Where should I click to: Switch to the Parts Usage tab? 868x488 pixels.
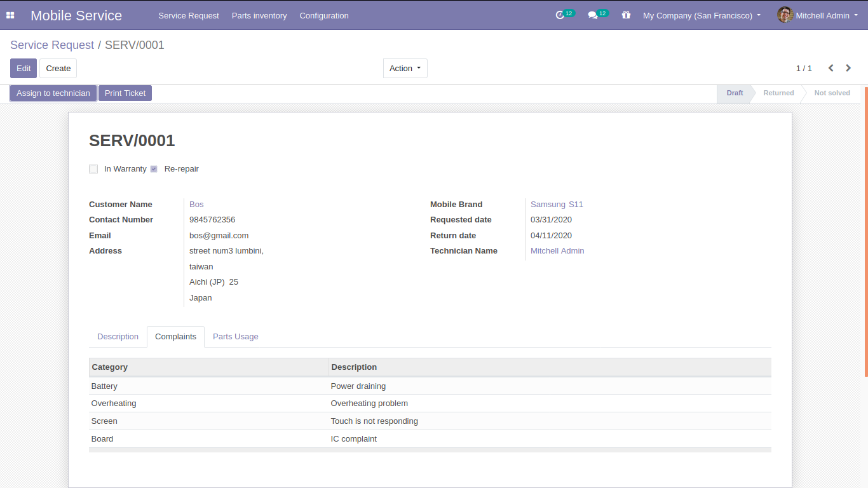235,337
